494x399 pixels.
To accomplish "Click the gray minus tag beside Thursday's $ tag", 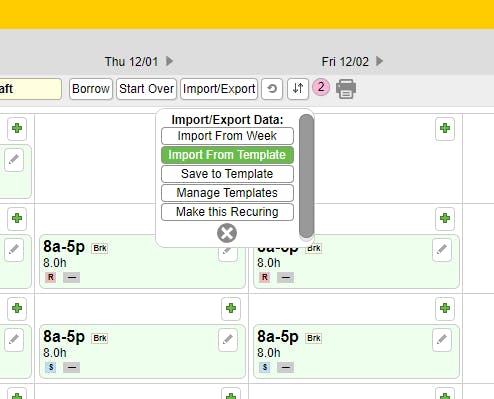I will 71,367.
